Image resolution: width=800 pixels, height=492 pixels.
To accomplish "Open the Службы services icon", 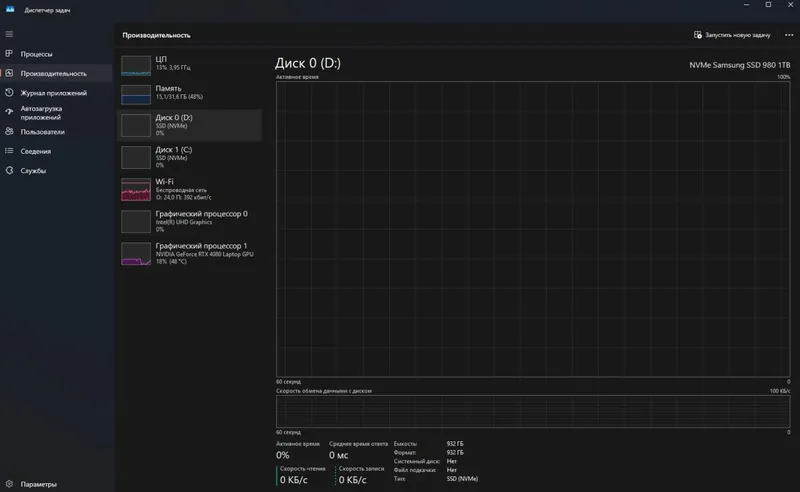I will click(9, 170).
